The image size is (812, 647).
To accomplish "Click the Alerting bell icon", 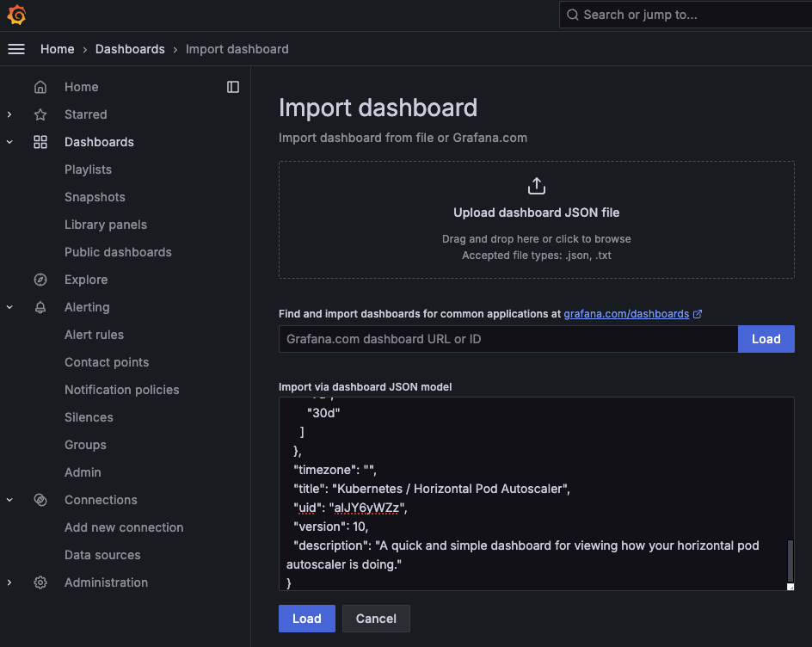I will [40, 307].
